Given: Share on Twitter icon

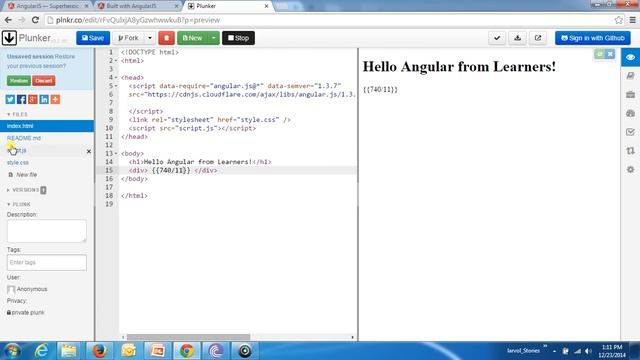Looking at the screenshot, I should [x=10, y=99].
